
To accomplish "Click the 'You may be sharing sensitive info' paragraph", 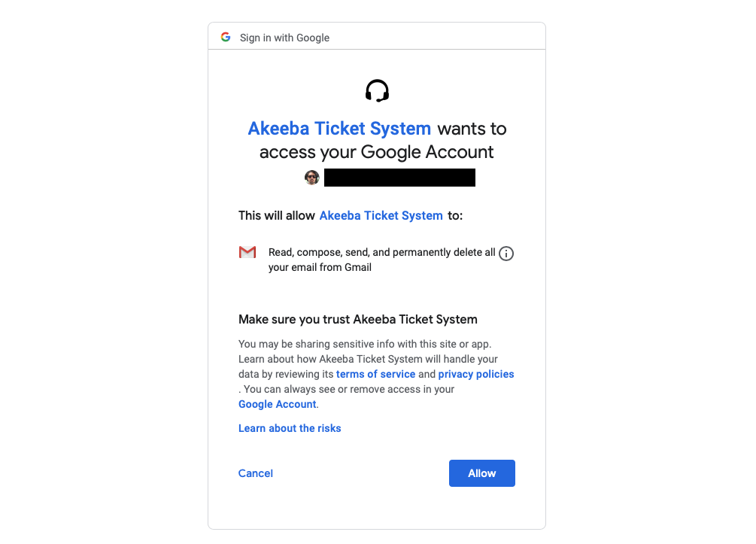I will coord(376,374).
